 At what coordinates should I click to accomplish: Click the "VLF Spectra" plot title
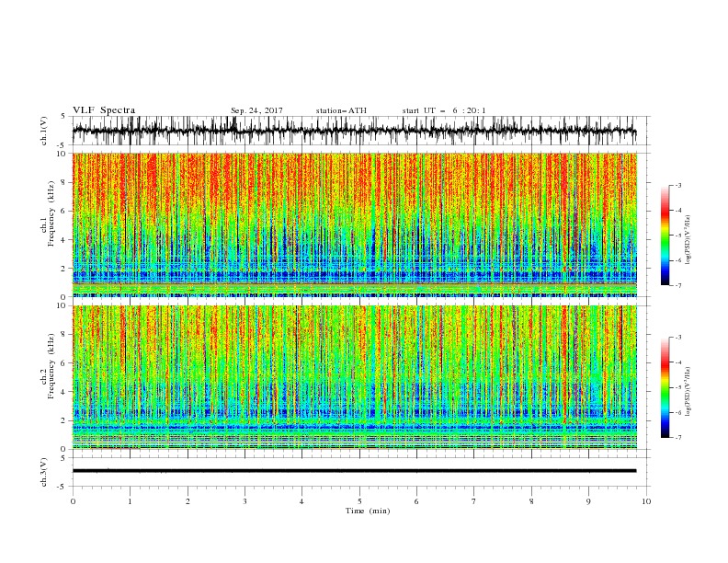[104, 110]
